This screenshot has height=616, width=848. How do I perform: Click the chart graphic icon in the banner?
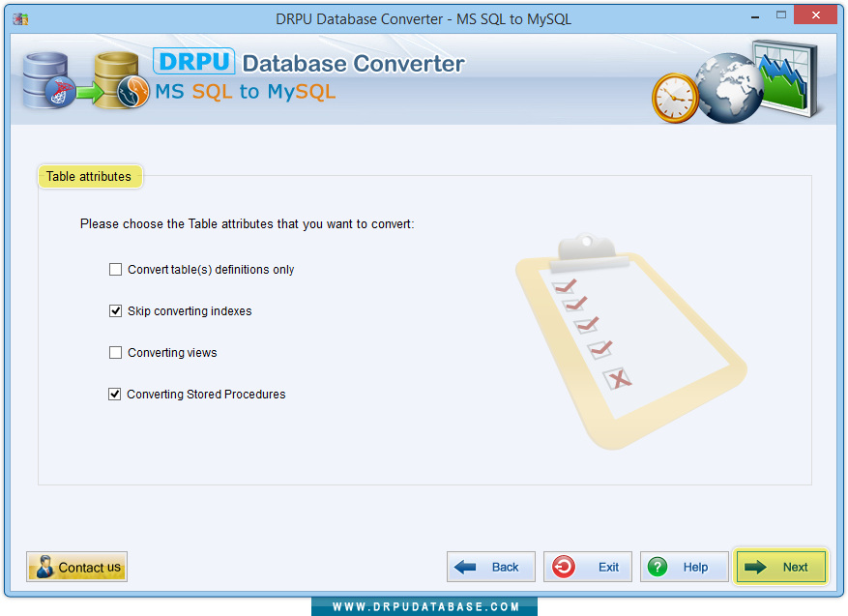coord(786,78)
